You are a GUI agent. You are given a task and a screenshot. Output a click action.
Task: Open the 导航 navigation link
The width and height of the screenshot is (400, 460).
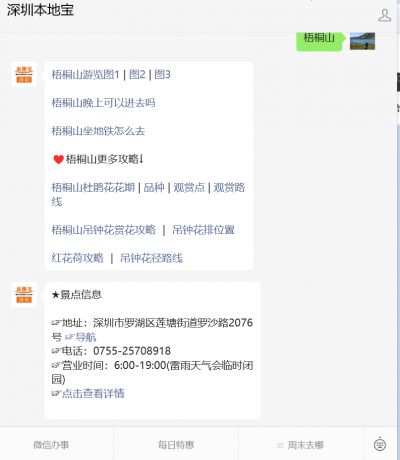(x=80, y=337)
